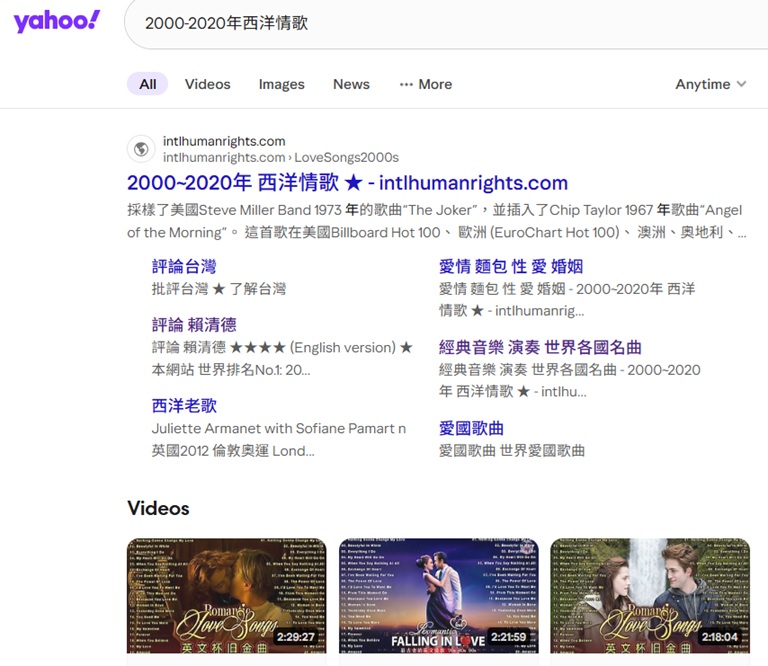Switch to the Images tab
The width and height of the screenshot is (768, 666).
[281, 84]
